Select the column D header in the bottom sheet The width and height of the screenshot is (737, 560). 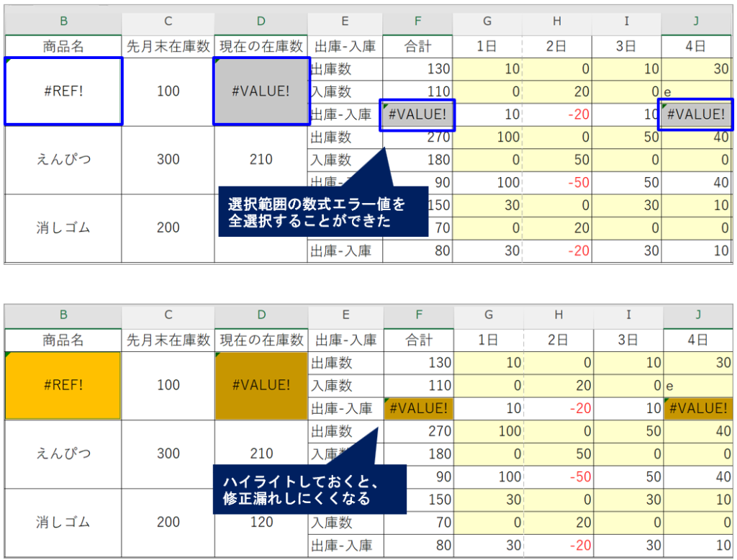(261, 315)
